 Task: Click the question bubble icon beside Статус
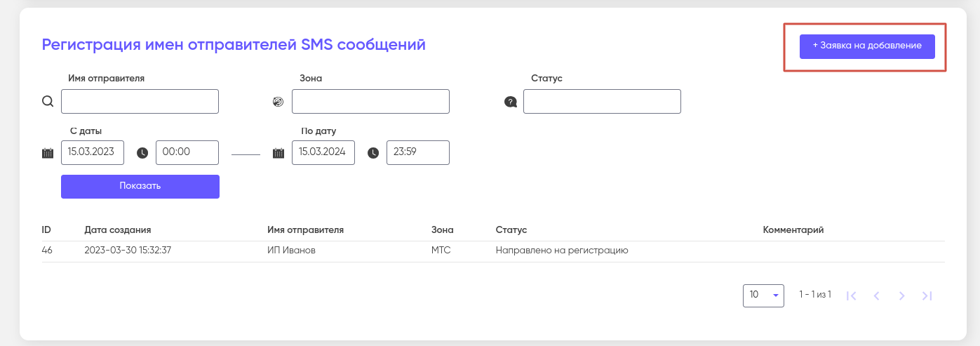click(x=511, y=102)
